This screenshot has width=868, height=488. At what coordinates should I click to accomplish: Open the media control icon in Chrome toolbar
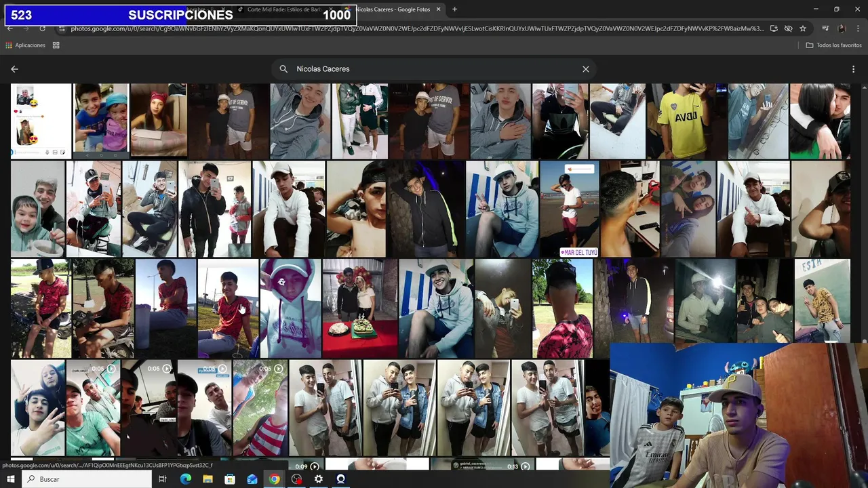[825, 28]
